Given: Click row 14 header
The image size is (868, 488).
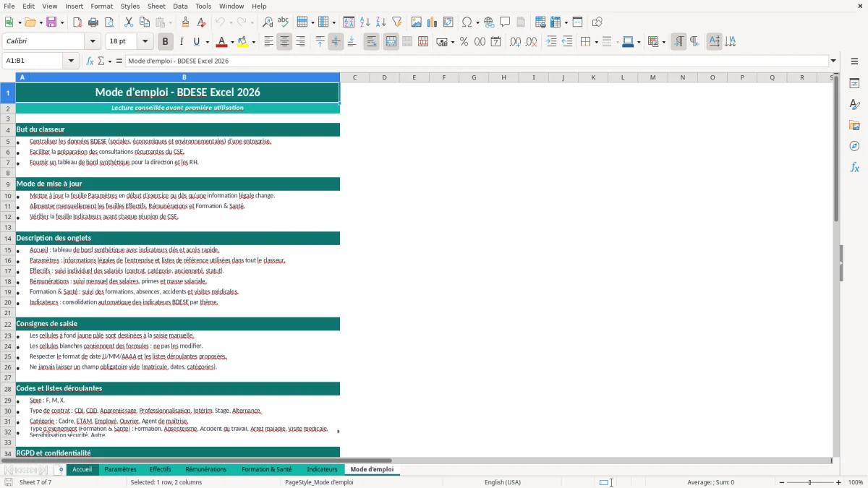Looking at the screenshot, I should coord(8,238).
